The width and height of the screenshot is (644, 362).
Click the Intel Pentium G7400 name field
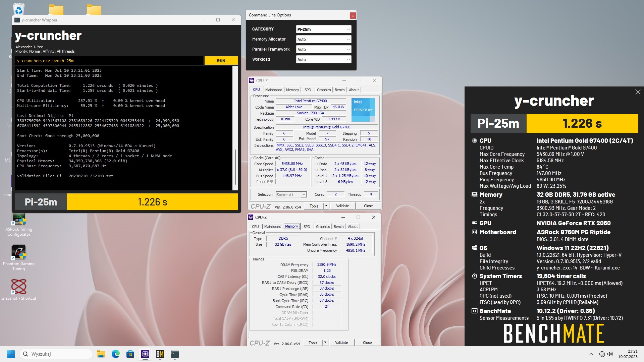pyautogui.click(x=310, y=101)
